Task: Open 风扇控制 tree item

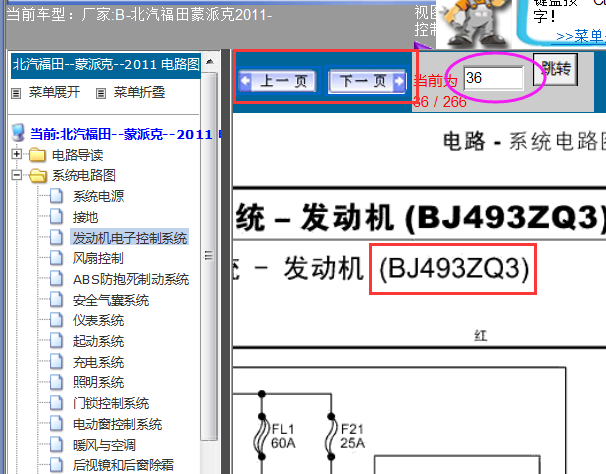Action: coord(98,258)
